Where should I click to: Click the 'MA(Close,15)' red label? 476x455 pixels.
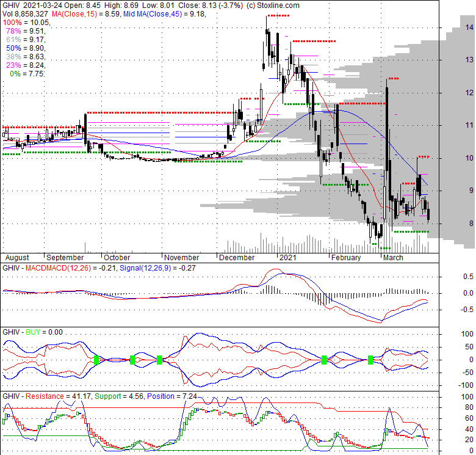[74, 14]
